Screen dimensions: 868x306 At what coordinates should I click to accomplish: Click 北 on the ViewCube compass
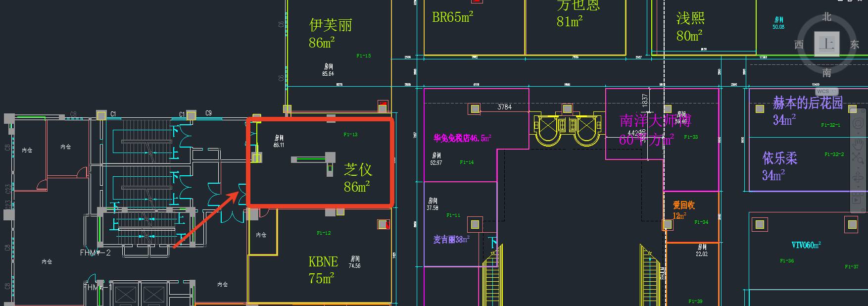point(826,17)
